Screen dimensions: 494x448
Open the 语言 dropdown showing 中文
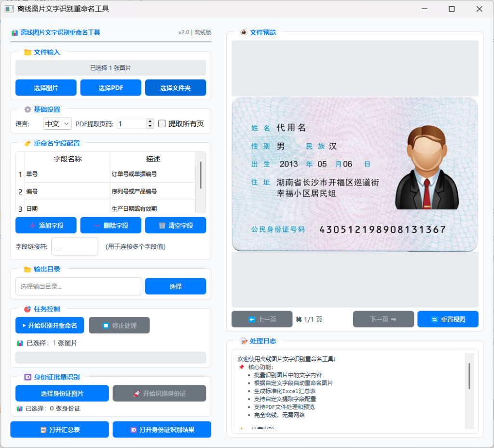pos(57,124)
